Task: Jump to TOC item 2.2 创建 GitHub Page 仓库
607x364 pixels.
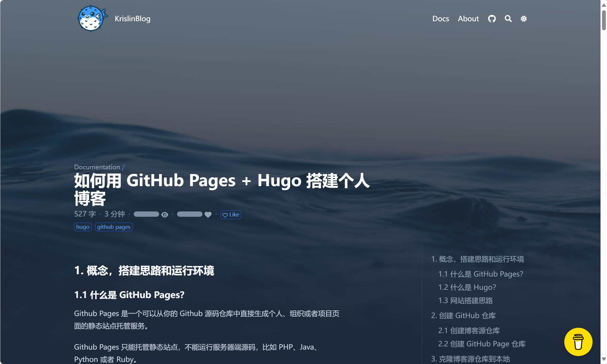Action: pyautogui.click(x=482, y=344)
